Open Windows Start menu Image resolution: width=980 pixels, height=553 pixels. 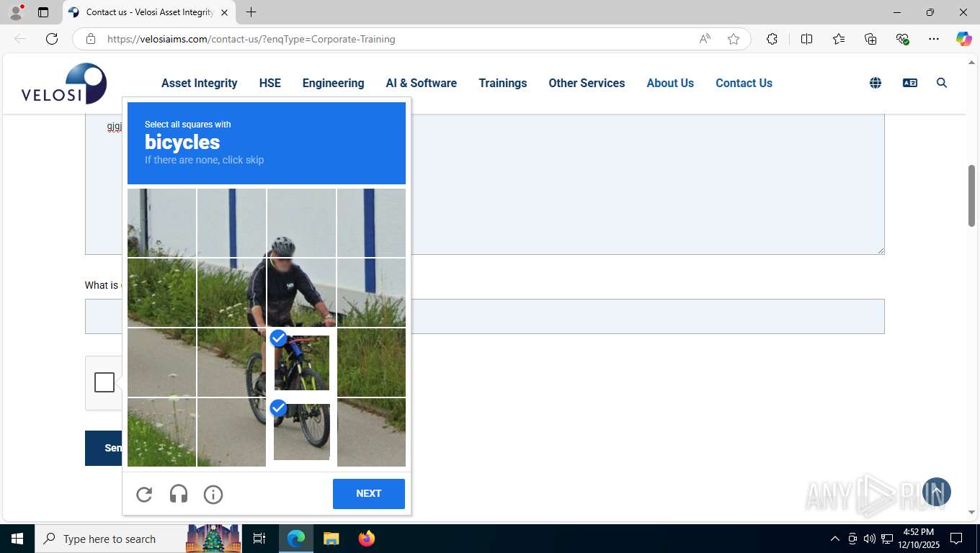17,539
